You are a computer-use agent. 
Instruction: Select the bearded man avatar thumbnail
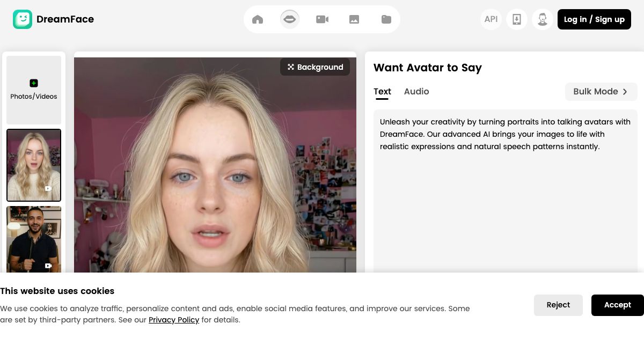click(x=34, y=239)
